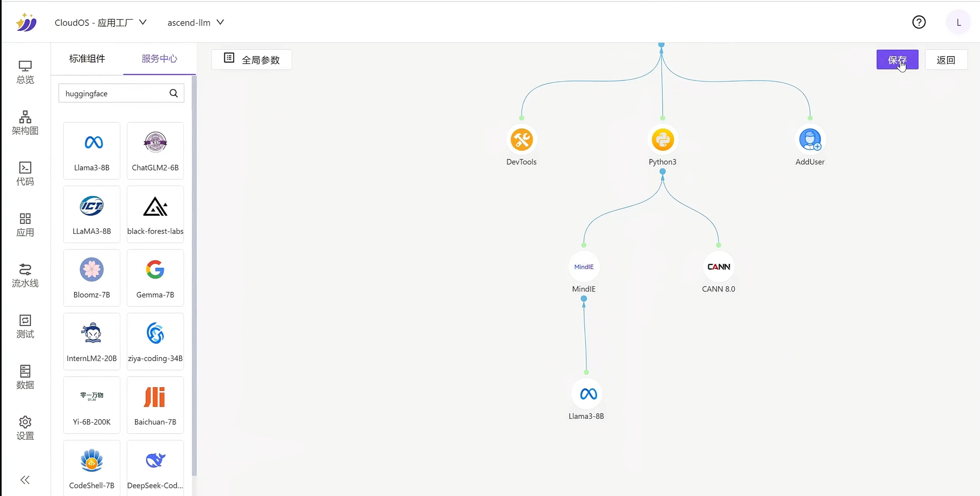The height and width of the screenshot is (496, 980).
Task: Open the 全局参数 global parameters button
Action: (252, 60)
